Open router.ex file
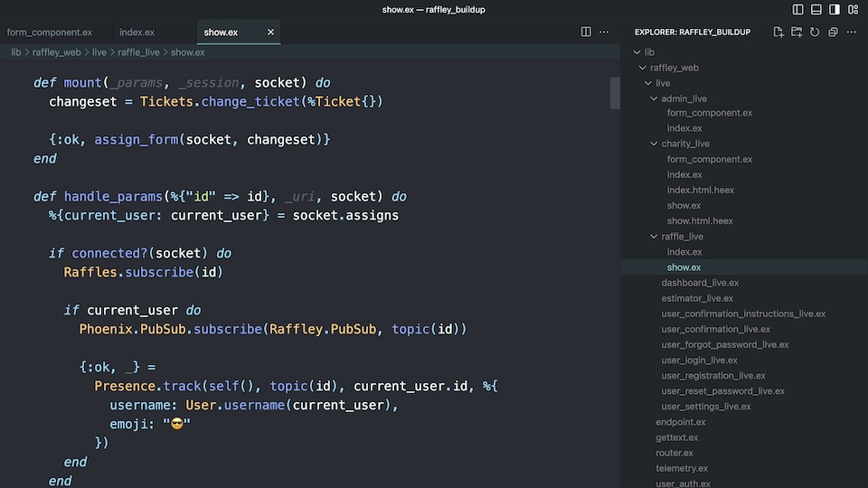The height and width of the screenshot is (488, 868). pyautogui.click(x=675, y=453)
